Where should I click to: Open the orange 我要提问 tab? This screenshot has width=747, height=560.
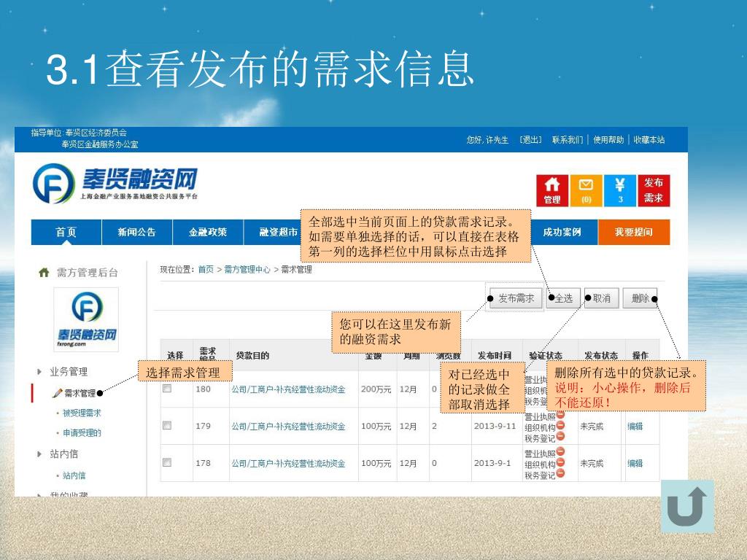pos(634,232)
